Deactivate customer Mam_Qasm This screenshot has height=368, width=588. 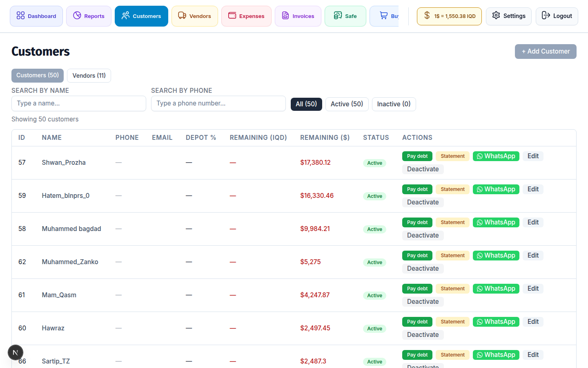(x=423, y=302)
